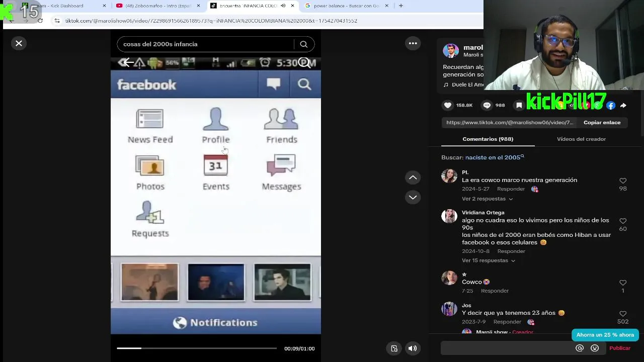Switch to Comentarios (988) tab
The image size is (644, 362).
[488, 139]
